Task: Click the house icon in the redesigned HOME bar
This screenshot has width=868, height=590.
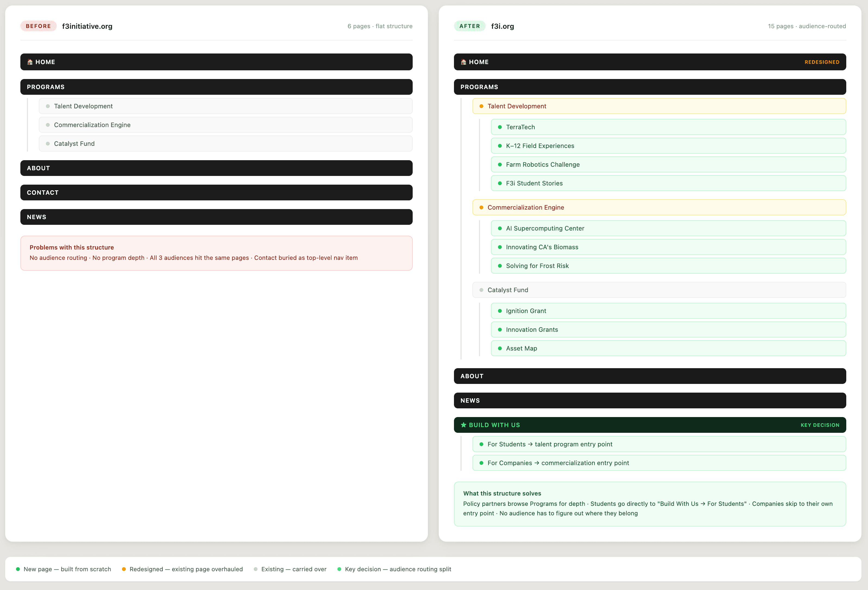Action: coord(463,62)
